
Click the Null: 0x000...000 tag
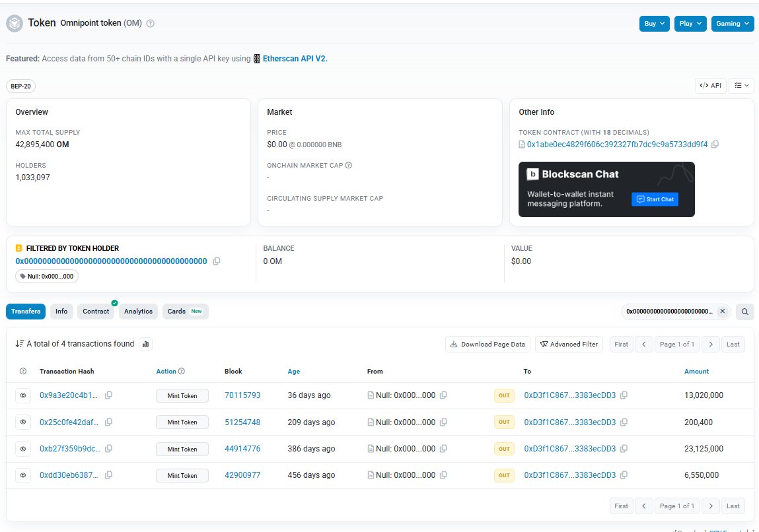pyautogui.click(x=47, y=277)
